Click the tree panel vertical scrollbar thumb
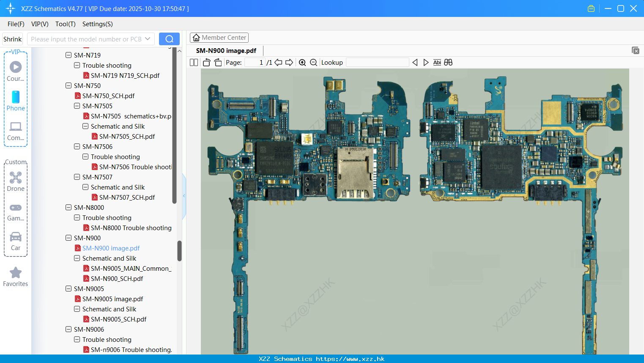644x363 pixels. click(179, 251)
